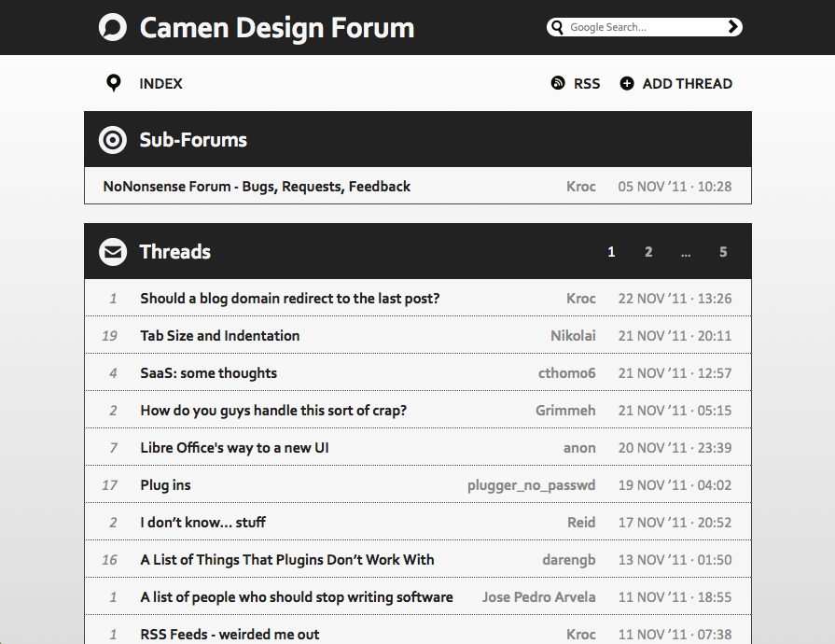This screenshot has height=644, width=835.
Task: Click the plus icon for Add Thread
Action: point(627,84)
